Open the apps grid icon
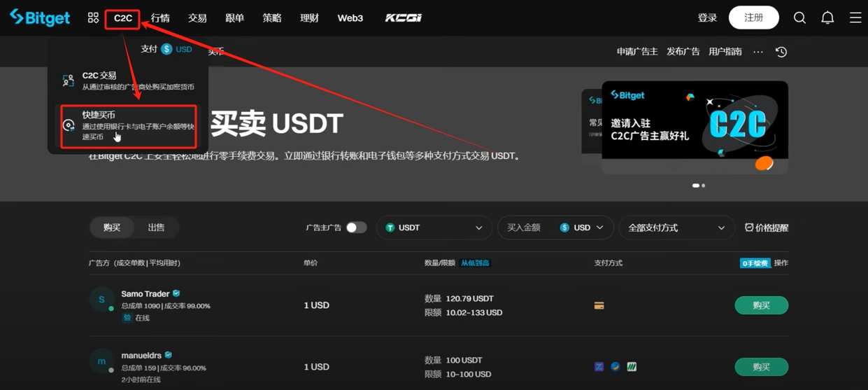This screenshot has width=868, height=390. point(93,18)
